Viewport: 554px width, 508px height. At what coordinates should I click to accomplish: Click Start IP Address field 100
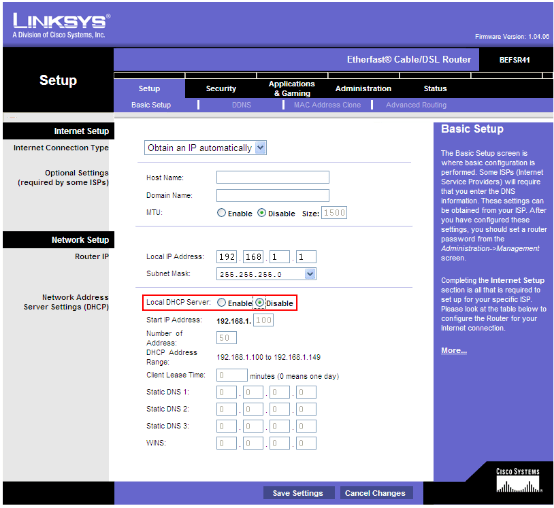click(263, 320)
